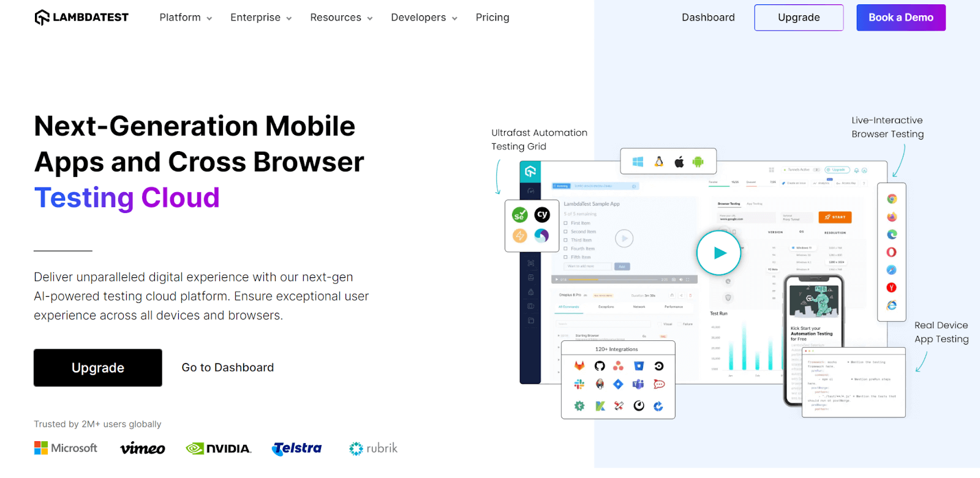The width and height of the screenshot is (980, 478).
Task: Click 'Ultrafast Automation Testing Grid' label
Action: coord(539,140)
